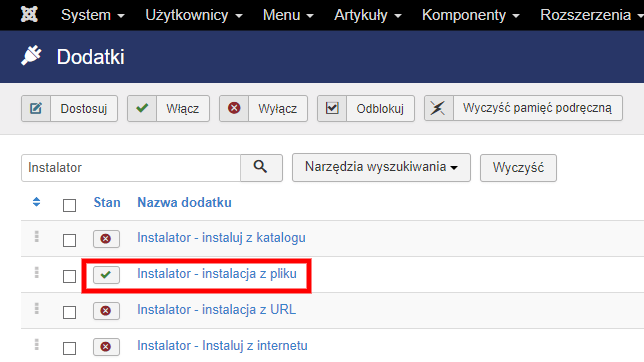Screen dimensions: 644x362
Task: Click the Dostosuj edit pencil icon
Action: [36, 108]
